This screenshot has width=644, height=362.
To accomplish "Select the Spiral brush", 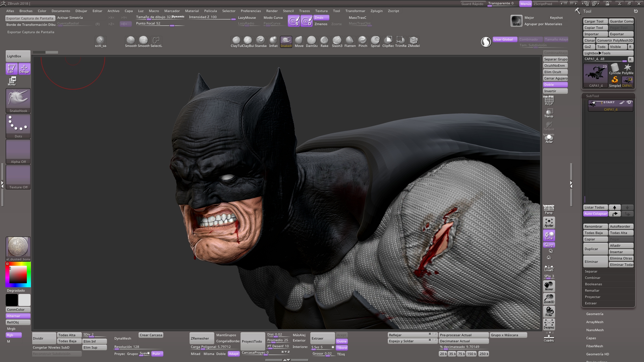I will 375,42.
